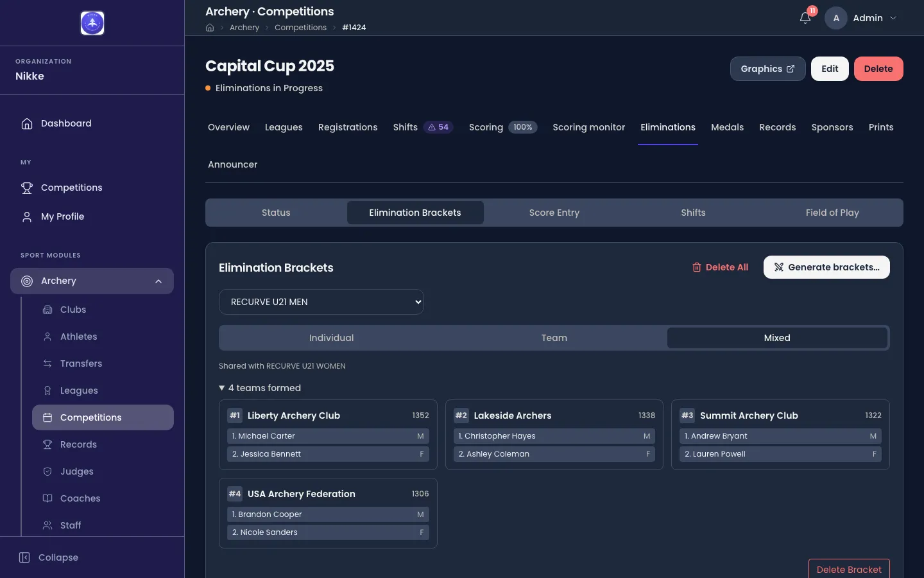
Task: Open the Graphics external link
Action: coord(767,69)
